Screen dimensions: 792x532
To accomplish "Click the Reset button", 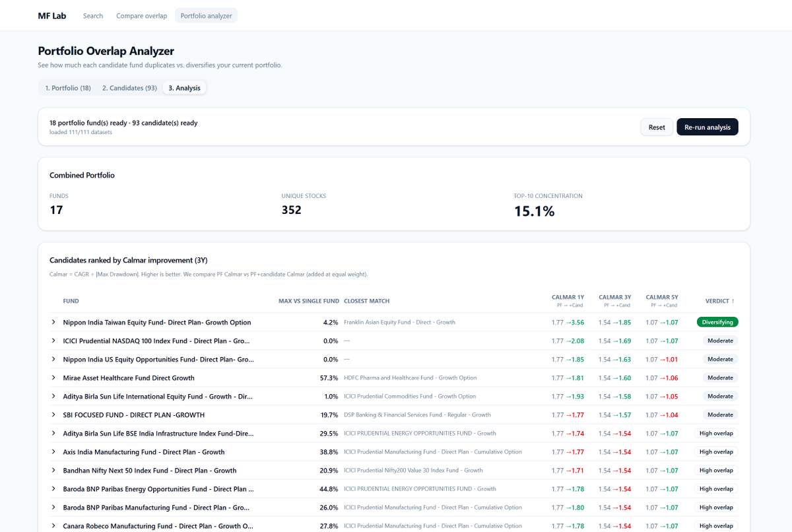I will tap(657, 127).
